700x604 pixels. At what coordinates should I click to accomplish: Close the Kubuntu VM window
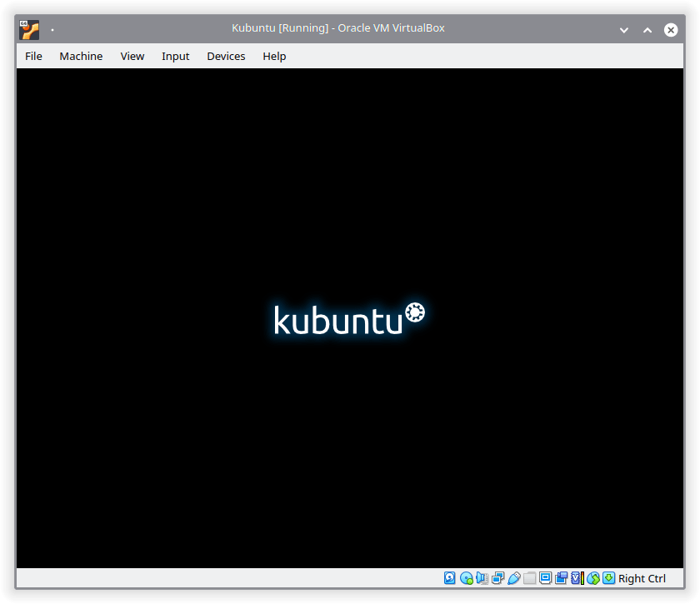pos(671,30)
